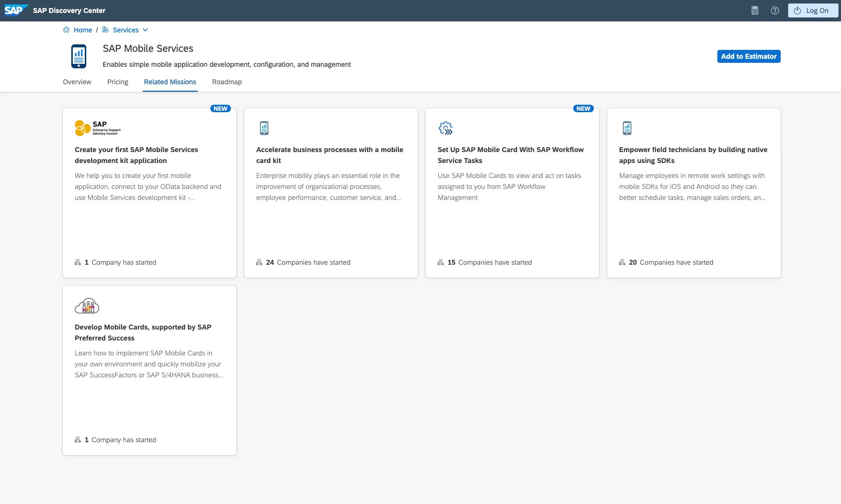This screenshot has width=841, height=504.
Task: Click the gear icon on Workflow card
Action: (x=445, y=128)
